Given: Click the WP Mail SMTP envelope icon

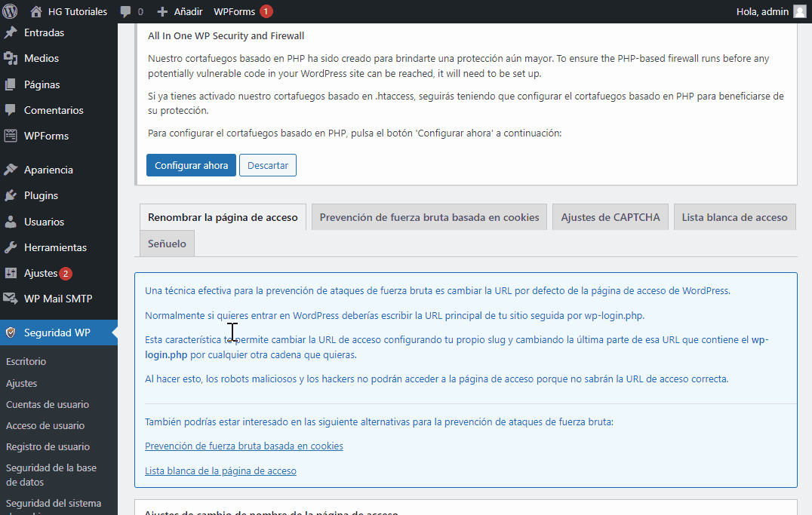Looking at the screenshot, I should point(11,299).
